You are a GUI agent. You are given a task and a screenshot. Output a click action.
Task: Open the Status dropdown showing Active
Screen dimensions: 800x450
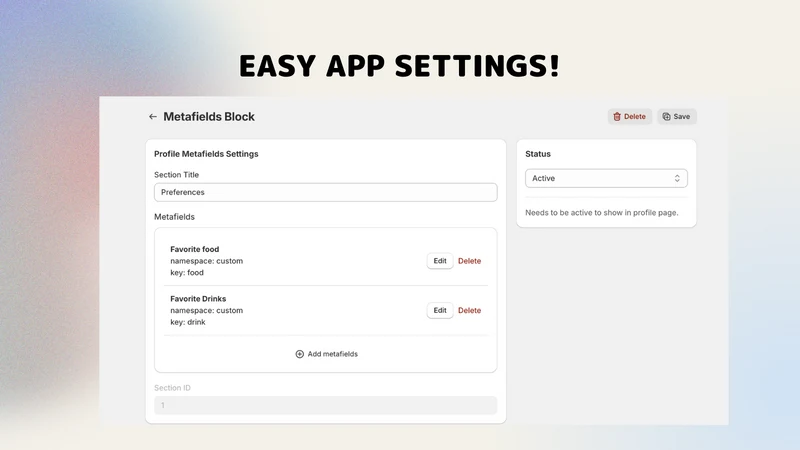point(606,179)
